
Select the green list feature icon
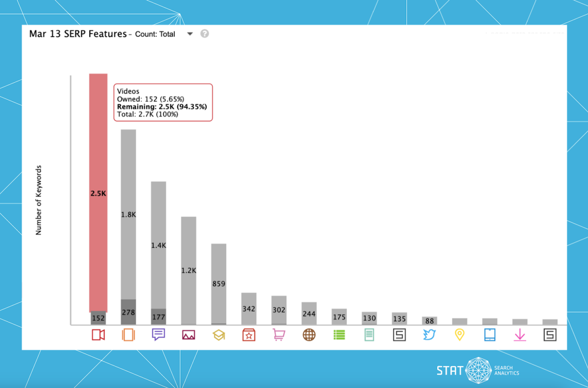[340, 335]
